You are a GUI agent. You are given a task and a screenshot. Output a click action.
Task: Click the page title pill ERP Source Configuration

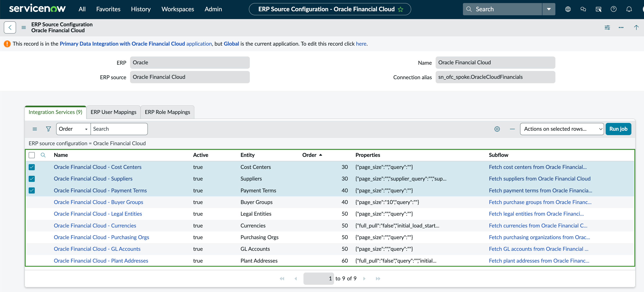coord(330,9)
